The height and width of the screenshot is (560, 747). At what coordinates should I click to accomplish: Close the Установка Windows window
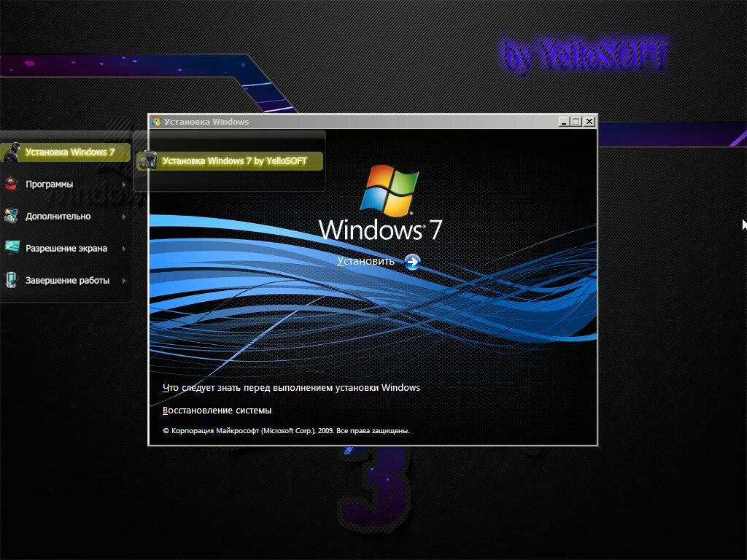[x=589, y=122]
